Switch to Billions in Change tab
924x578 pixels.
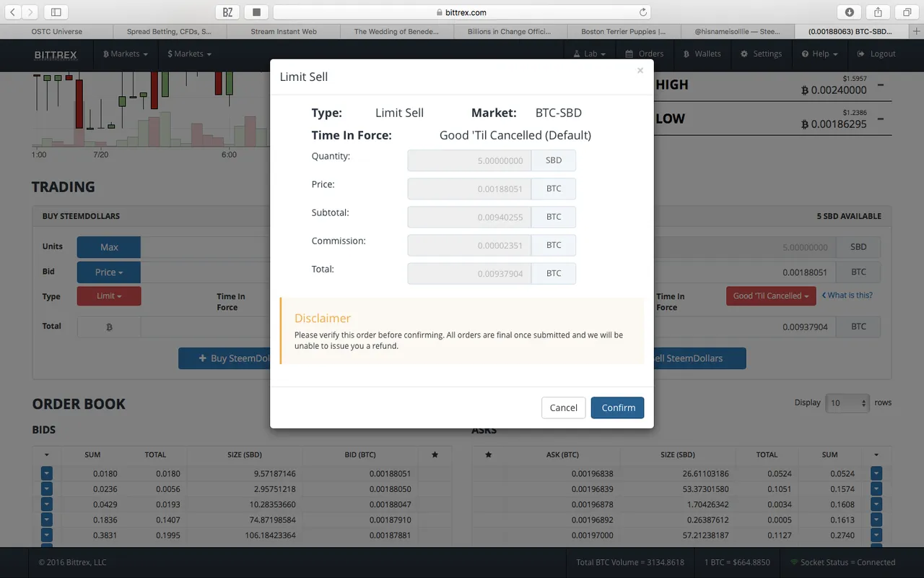[x=510, y=32]
